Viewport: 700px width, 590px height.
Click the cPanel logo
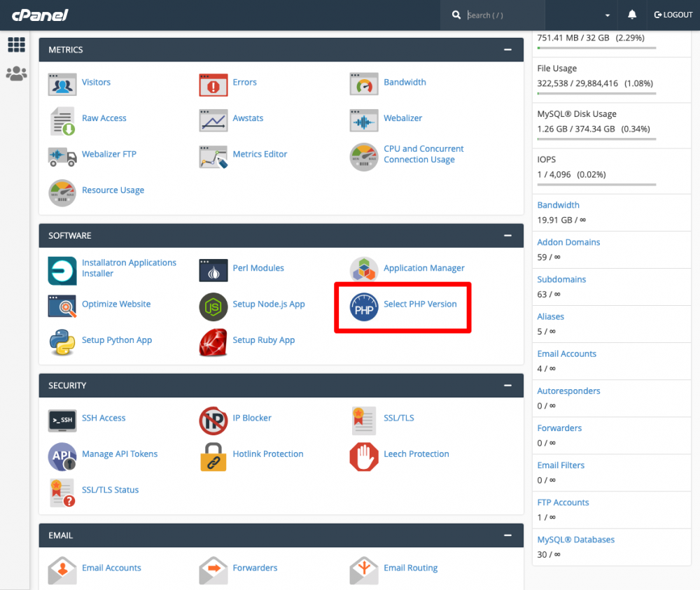click(x=40, y=15)
